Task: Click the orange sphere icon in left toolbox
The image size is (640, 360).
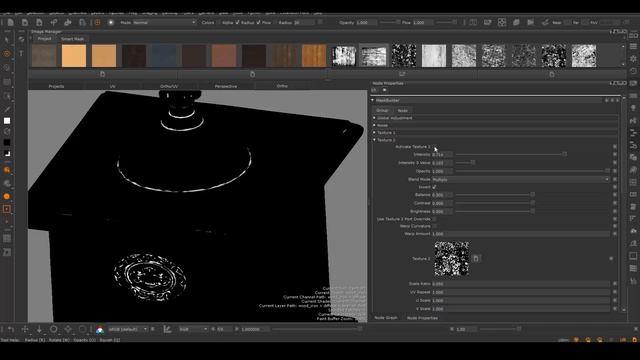Action: click(x=7, y=196)
